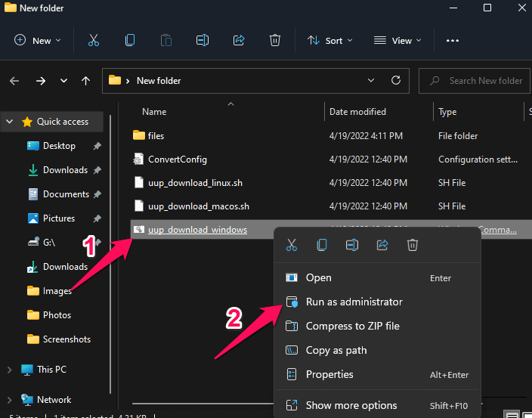The image size is (532, 418).
Task: Click the Rename icon in the toolbar
Action: [x=203, y=41]
